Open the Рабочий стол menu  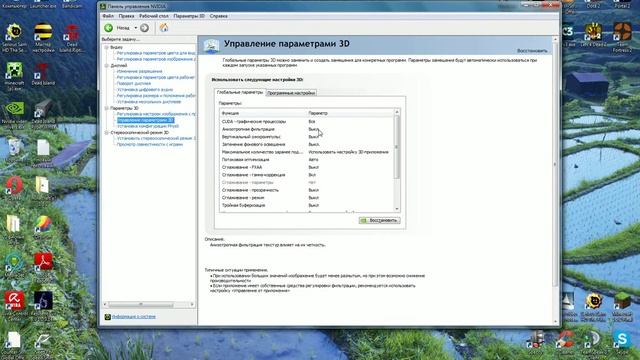coord(153,16)
